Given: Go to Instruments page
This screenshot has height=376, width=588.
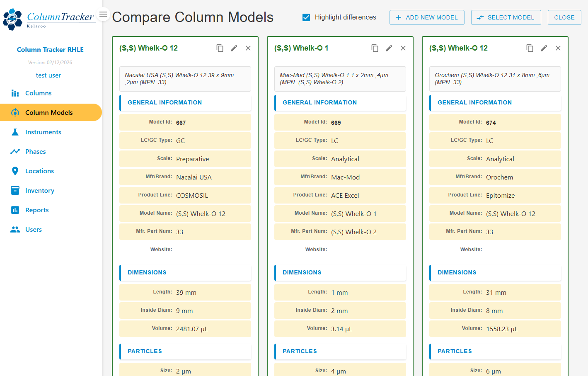Looking at the screenshot, I should (43, 132).
